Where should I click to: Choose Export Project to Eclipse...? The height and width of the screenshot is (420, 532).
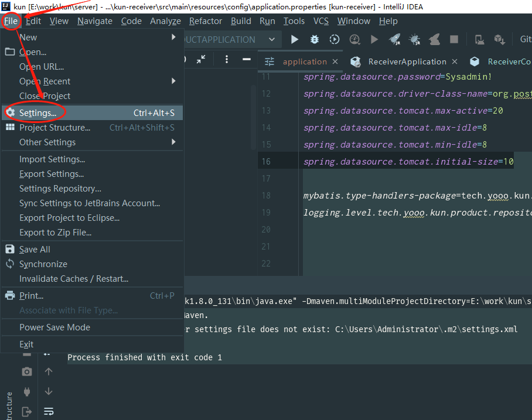[x=93, y=217]
